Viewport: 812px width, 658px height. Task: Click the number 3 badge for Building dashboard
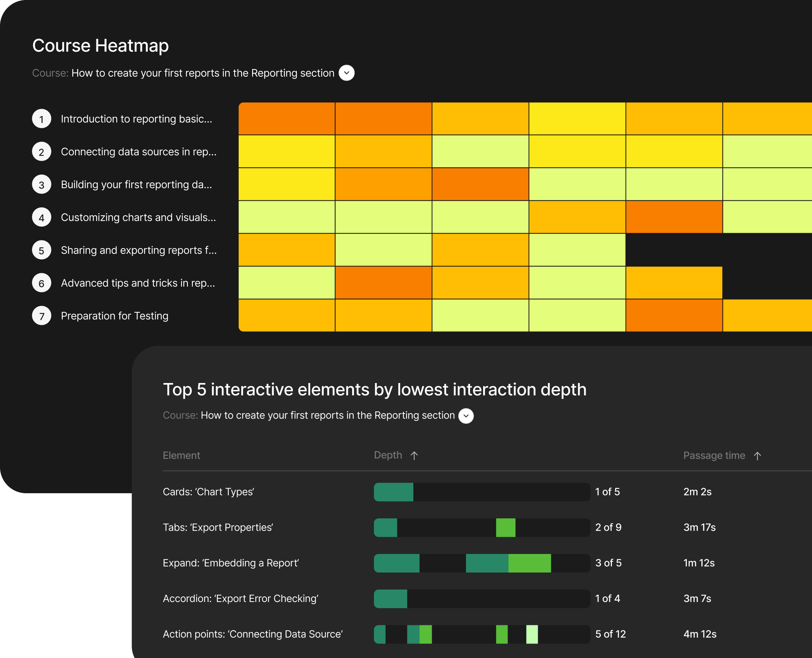tap(41, 184)
